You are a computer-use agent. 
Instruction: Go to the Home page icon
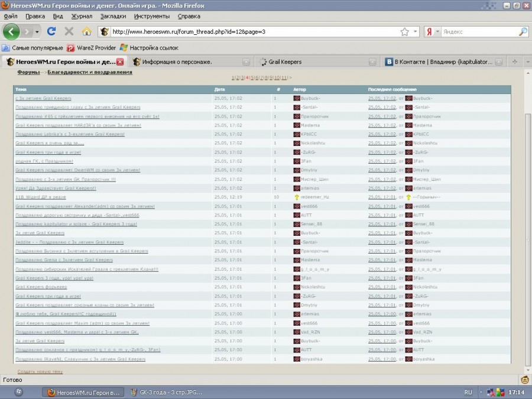pos(86,31)
